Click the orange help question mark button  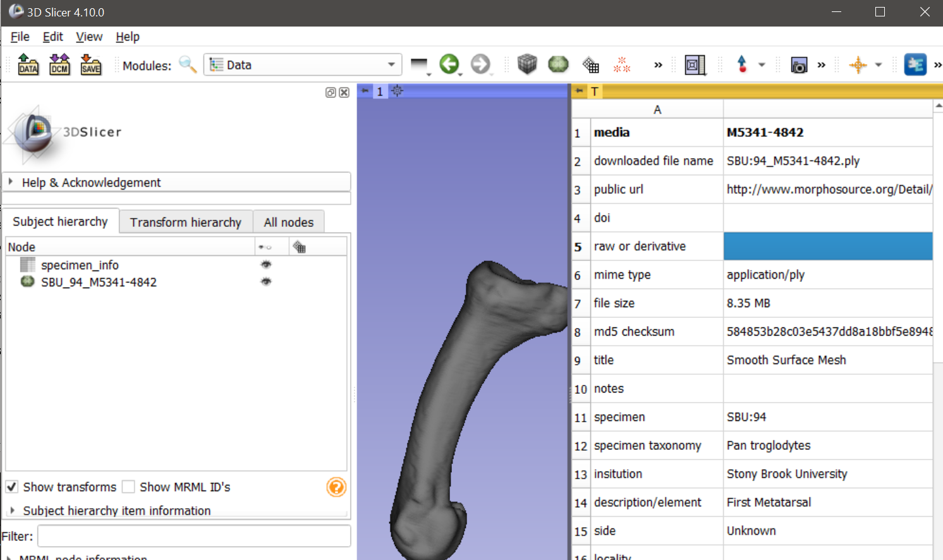point(336,487)
